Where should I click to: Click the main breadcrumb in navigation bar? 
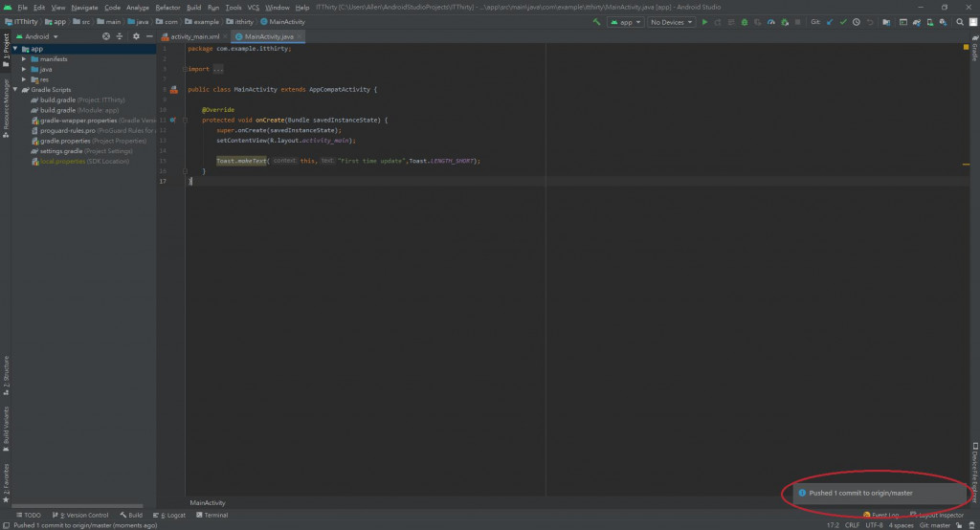click(x=109, y=22)
